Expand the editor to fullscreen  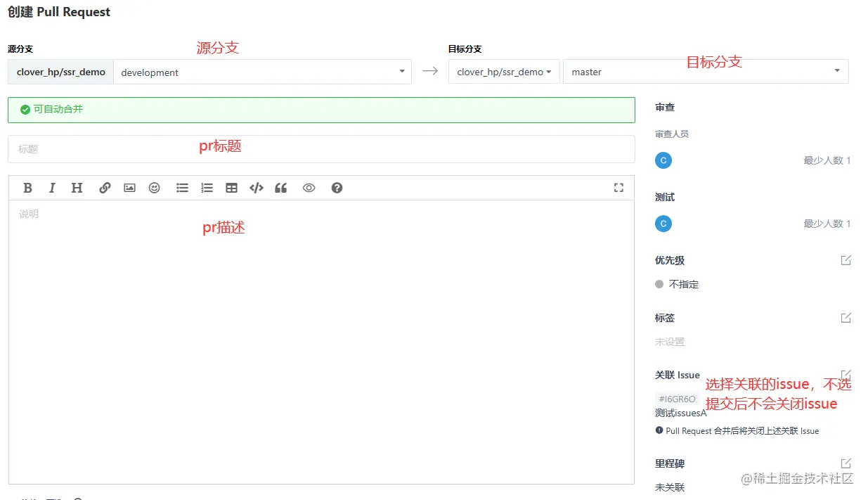pyautogui.click(x=618, y=188)
